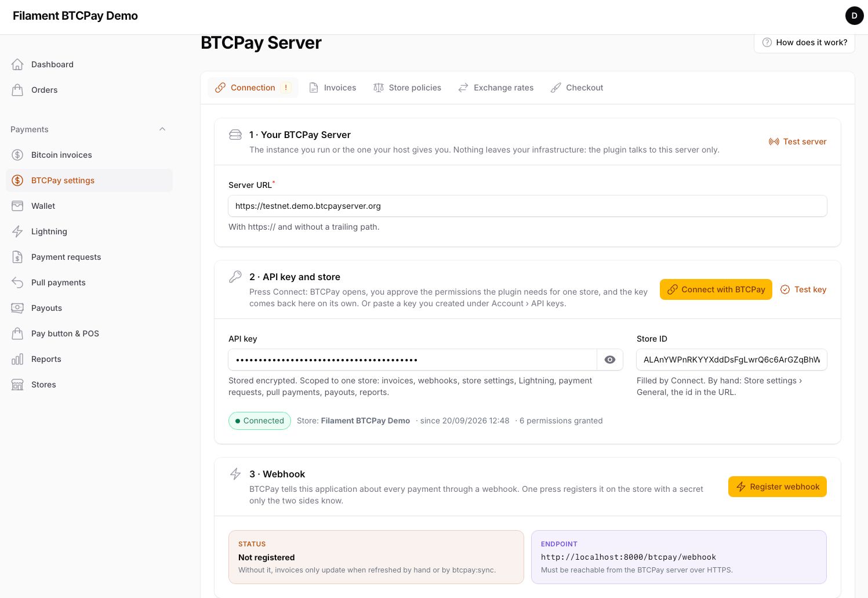Click the Pull payments arrow icon

pyautogui.click(x=17, y=282)
